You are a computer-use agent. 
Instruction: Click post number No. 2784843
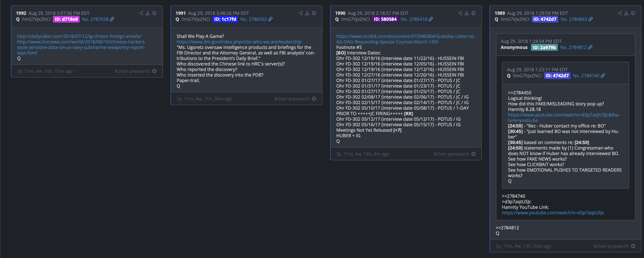[574, 19]
